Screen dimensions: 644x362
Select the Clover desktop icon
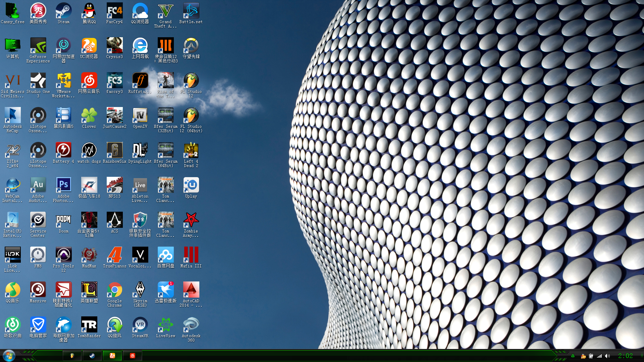pos(89,118)
